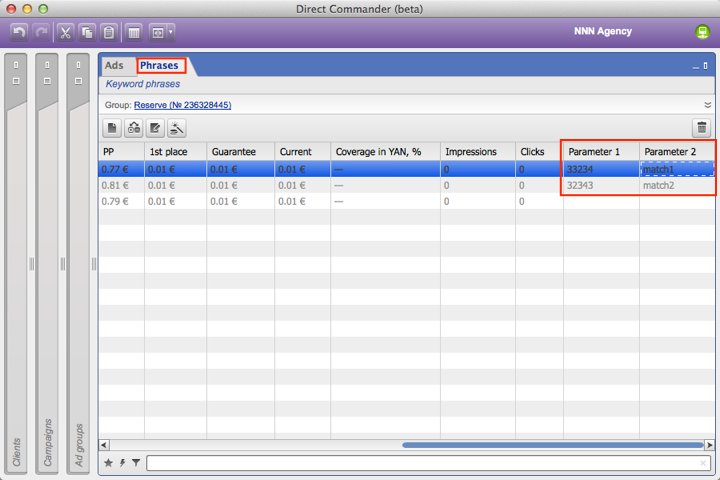This screenshot has height=480, width=720.
Task: Maximize the Phrases panel icon
Action: click(706, 66)
